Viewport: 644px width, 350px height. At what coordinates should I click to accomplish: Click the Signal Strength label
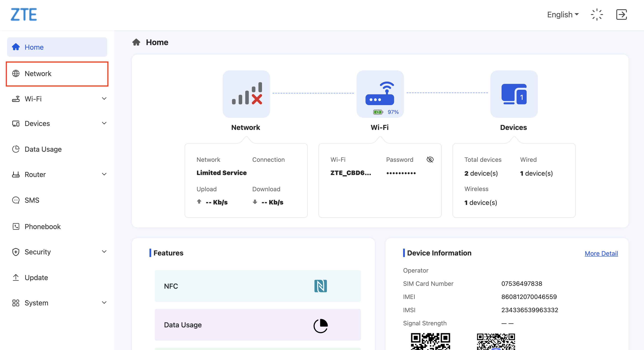coord(425,323)
